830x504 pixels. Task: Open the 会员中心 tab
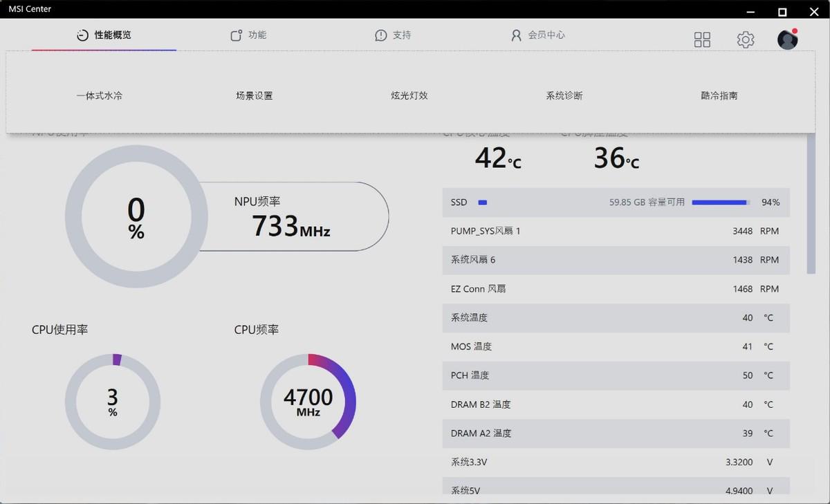(x=546, y=35)
